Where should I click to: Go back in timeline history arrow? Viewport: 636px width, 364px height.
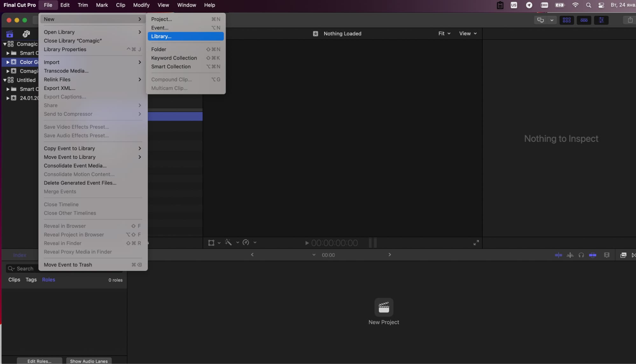252,255
